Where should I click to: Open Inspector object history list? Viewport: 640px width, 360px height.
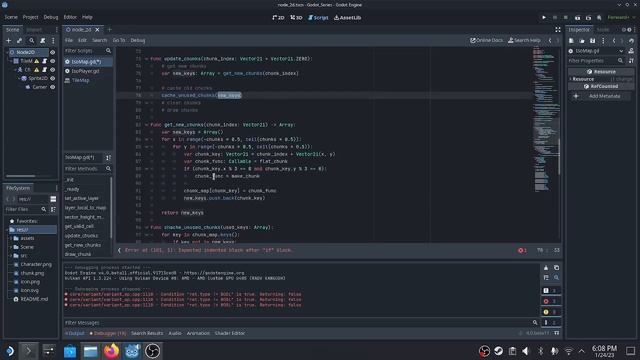[631, 40]
